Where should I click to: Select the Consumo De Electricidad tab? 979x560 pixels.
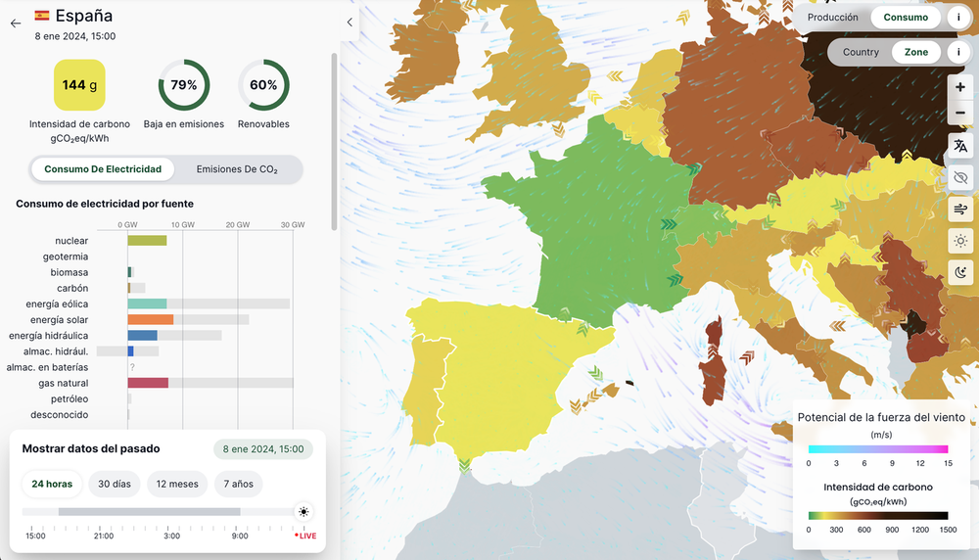pos(103,169)
